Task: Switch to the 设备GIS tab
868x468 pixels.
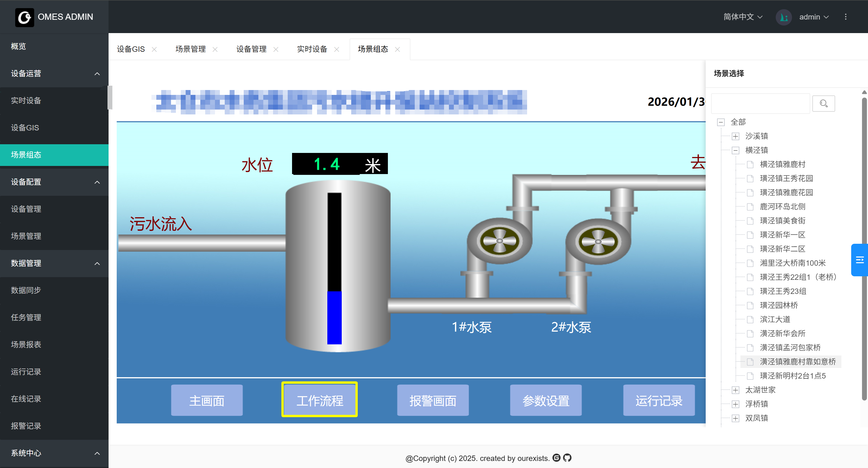Action: [130, 49]
